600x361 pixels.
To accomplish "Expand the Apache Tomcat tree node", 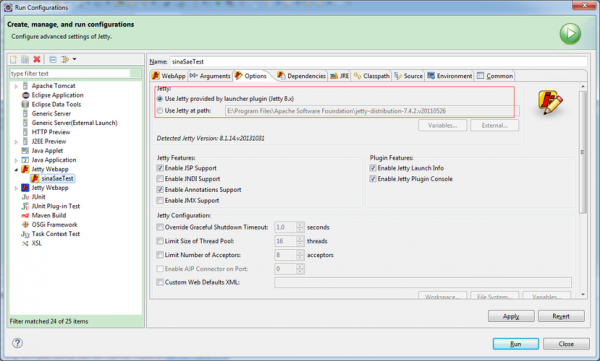I will tap(16, 86).
